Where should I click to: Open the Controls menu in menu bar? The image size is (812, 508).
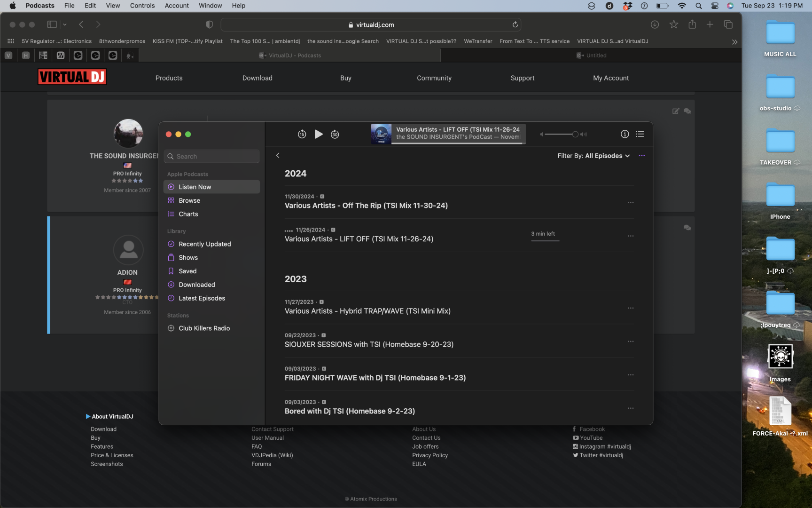pyautogui.click(x=142, y=6)
